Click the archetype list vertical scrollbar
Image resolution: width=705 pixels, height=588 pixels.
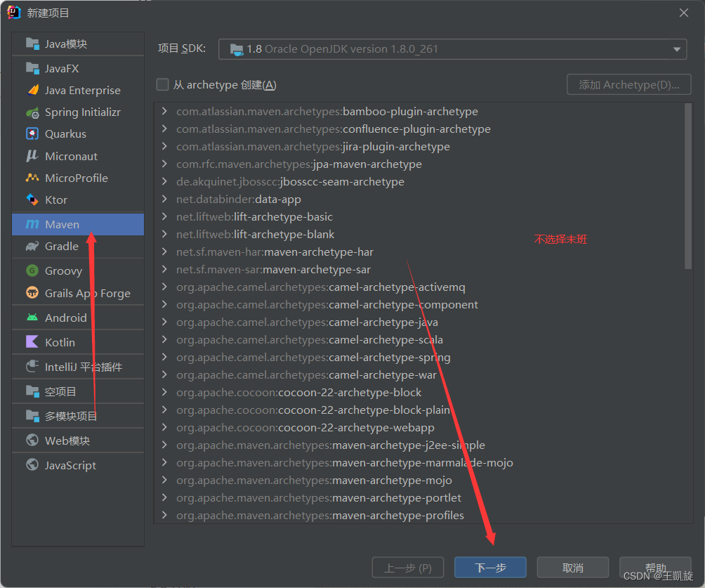tap(687, 186)
